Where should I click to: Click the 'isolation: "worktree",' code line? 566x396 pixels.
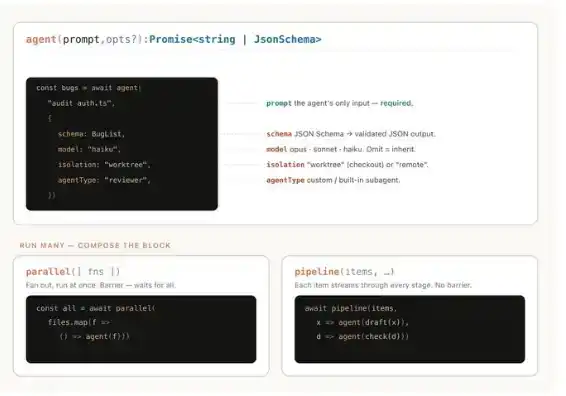104,165
